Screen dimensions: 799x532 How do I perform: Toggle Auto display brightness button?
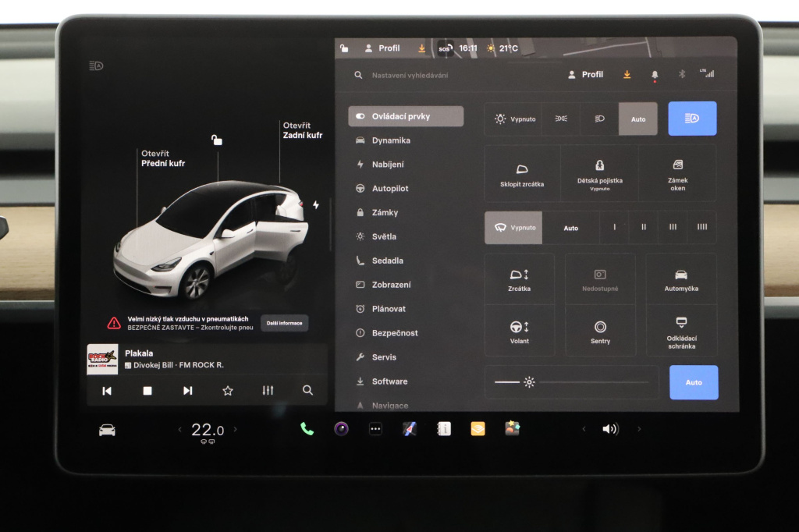[x=694, y=382]
